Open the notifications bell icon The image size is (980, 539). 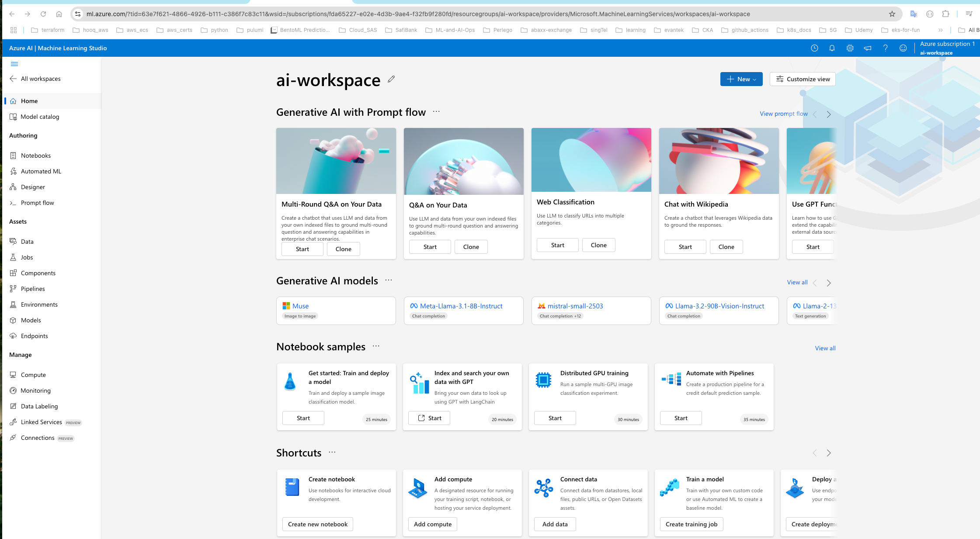coord(832,48)
